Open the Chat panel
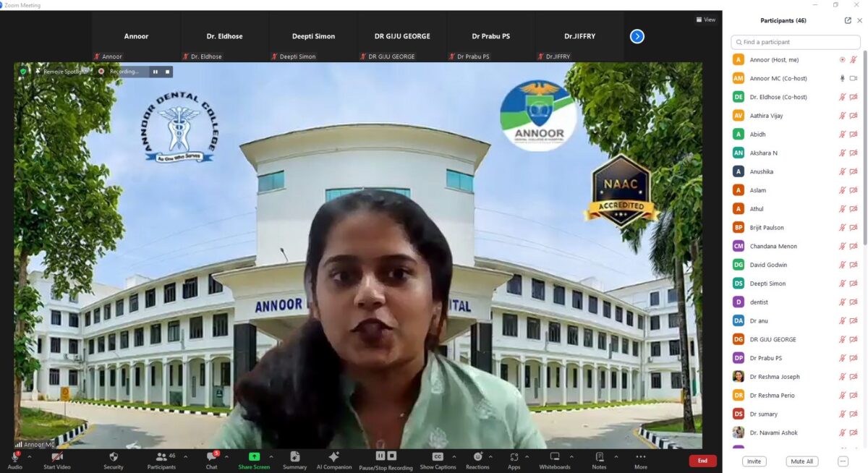 coord(211,457)
